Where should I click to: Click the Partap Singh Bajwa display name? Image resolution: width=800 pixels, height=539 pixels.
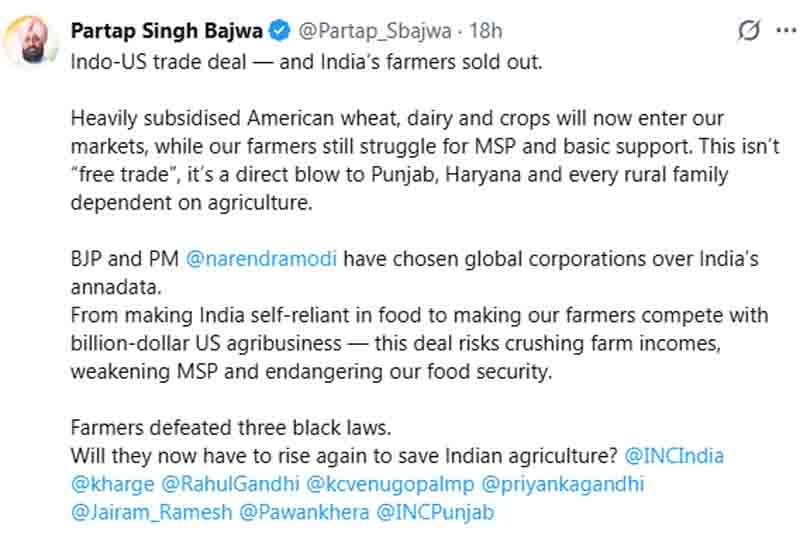166,31
